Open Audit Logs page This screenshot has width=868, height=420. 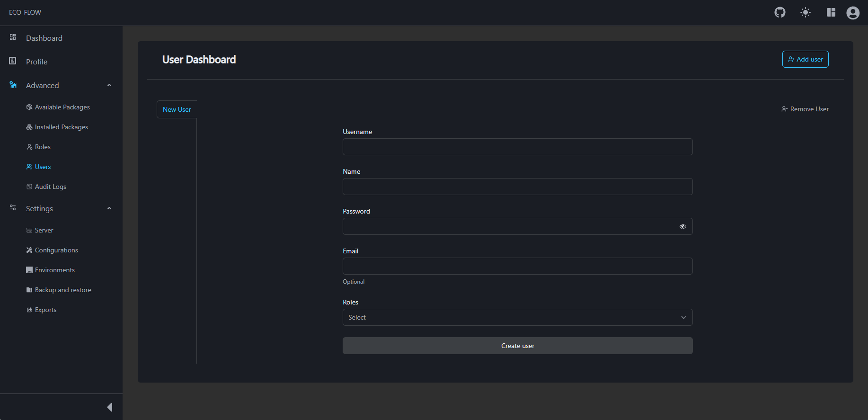click(x=50, y=187)
